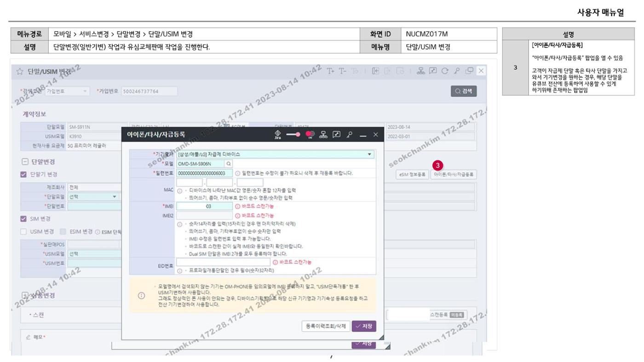Click the favorite star beside 단말/USIM 변경 title
The height and width of the screenshot is (362, 644).
point(20,71)
